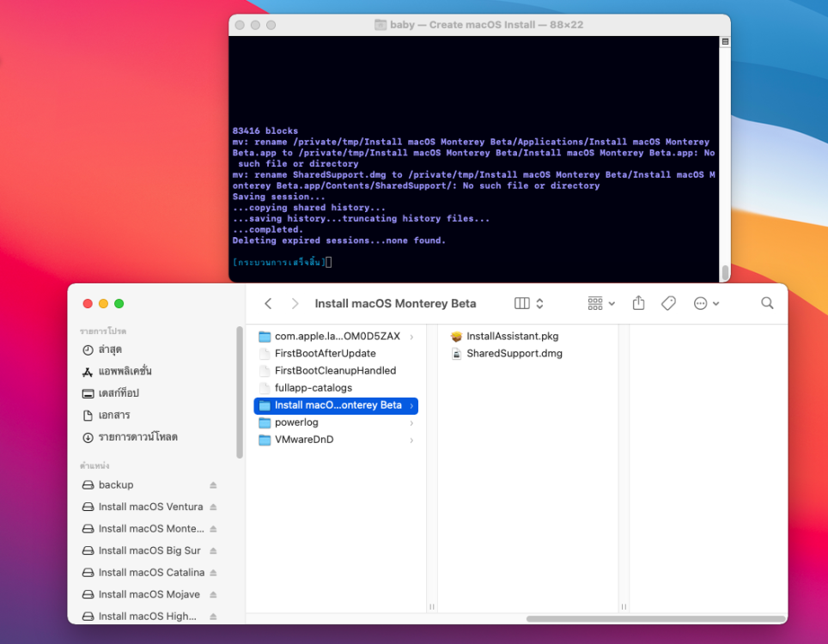Viewport: 828px width, 644px height.
Task: Click the second column resize handle
Action: 624,606
